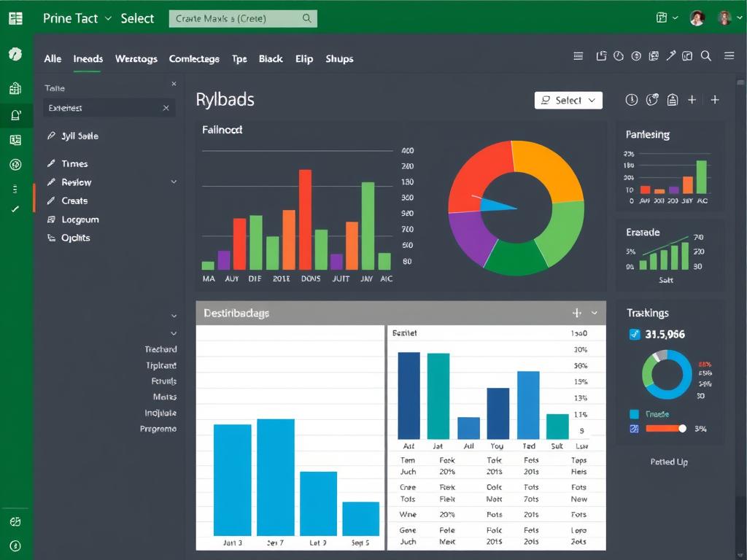Switch to the Alle tab
The height and width of the screenshot is (560, 747).
tap(53, 58)
